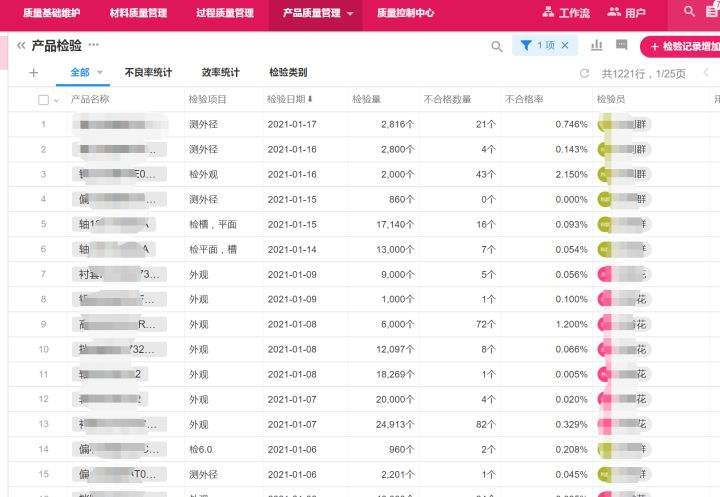Image resolution: width=720 pixels, height=497 pixels.
Task: Click inspector avatar in row 4
Action: click(x=605, y=199)
